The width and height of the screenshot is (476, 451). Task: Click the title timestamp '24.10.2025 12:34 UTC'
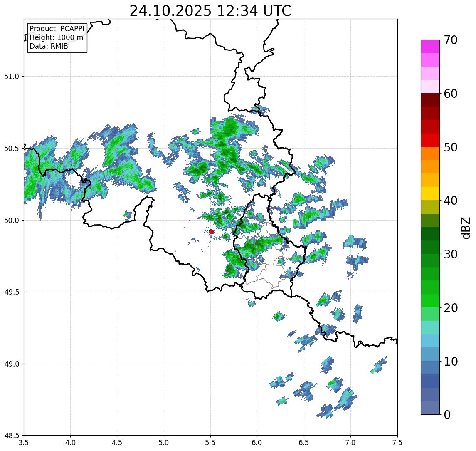(x=210, y=11)
